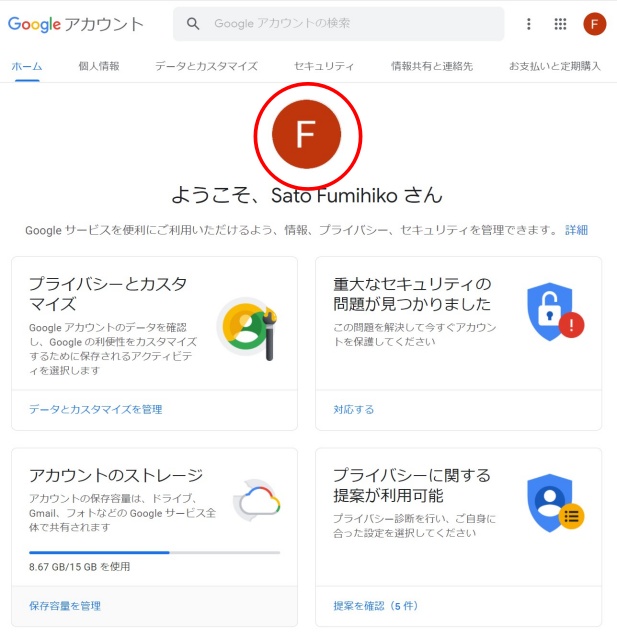
Task: Click the privacy checkup shield icon
Action: (555, 503)
